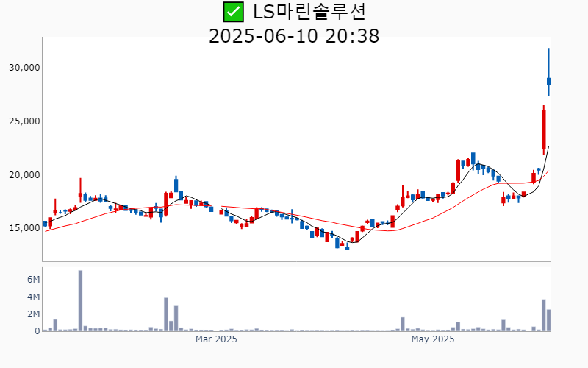Click the second-to-last volume bar near 4M
The image size is (588, 368).
click(544, 316)
